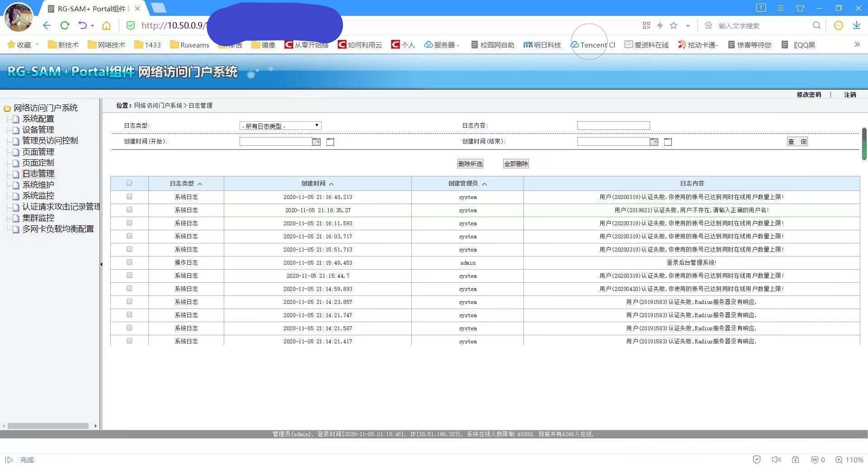Check the row at 21:14:59.893
The height and width of the screenshot is (466, 868).
(129, 288)
